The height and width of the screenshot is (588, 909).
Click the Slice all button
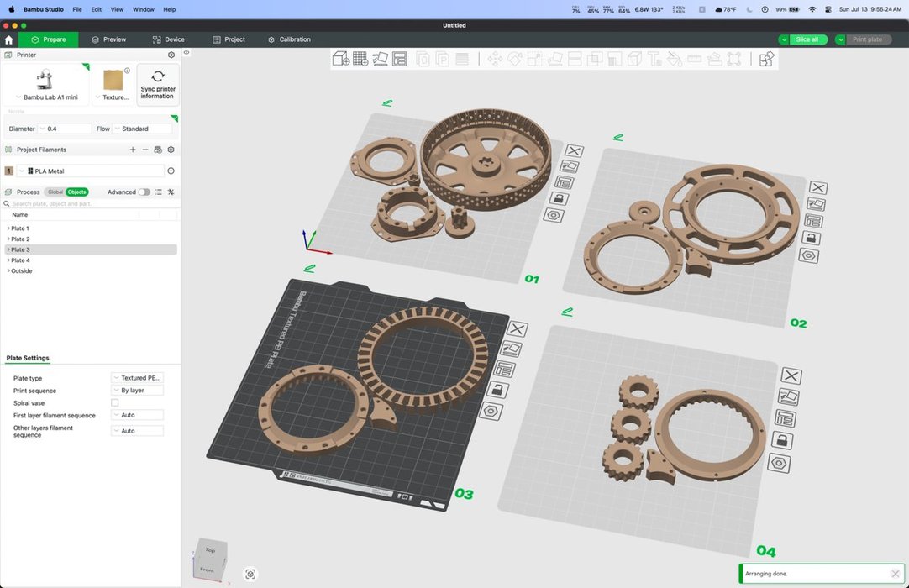[x=807, y=39]
